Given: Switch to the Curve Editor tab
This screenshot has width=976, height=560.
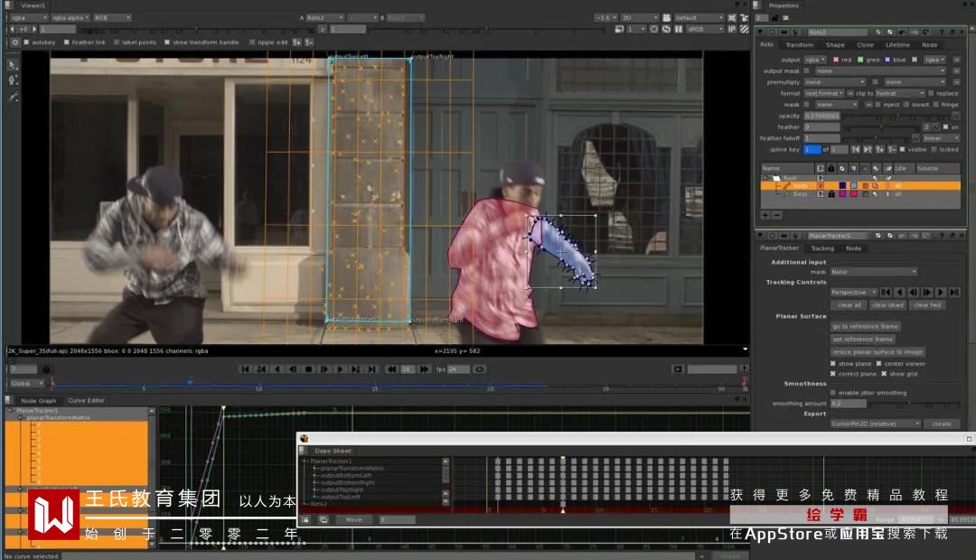Looking at the screenshot, I should (86, 401).
